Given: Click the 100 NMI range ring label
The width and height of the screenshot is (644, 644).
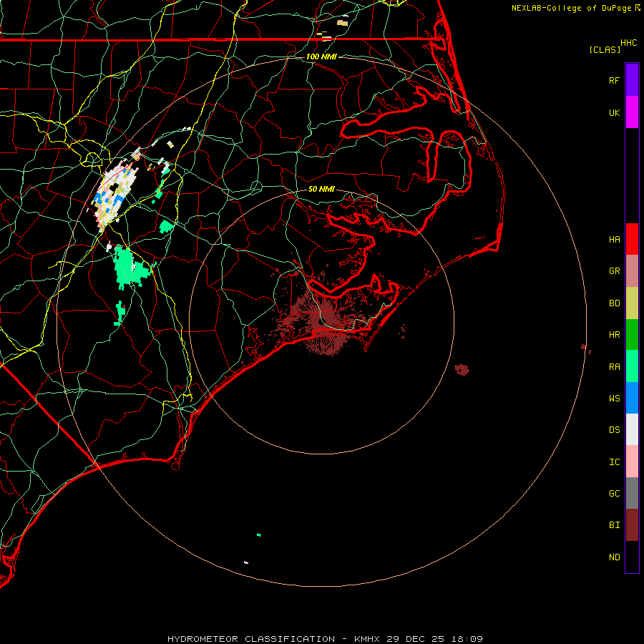Looking at the screenshot, I should point(321,57).
